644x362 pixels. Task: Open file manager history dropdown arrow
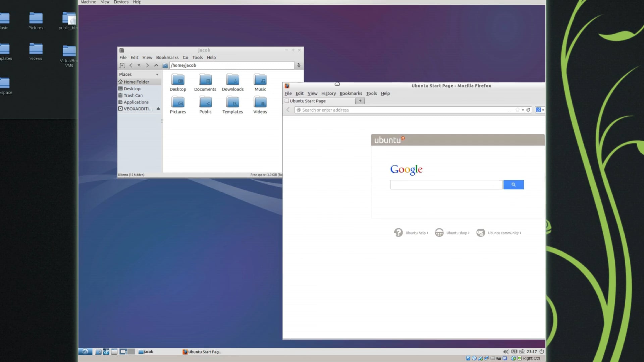pos(139,65)
